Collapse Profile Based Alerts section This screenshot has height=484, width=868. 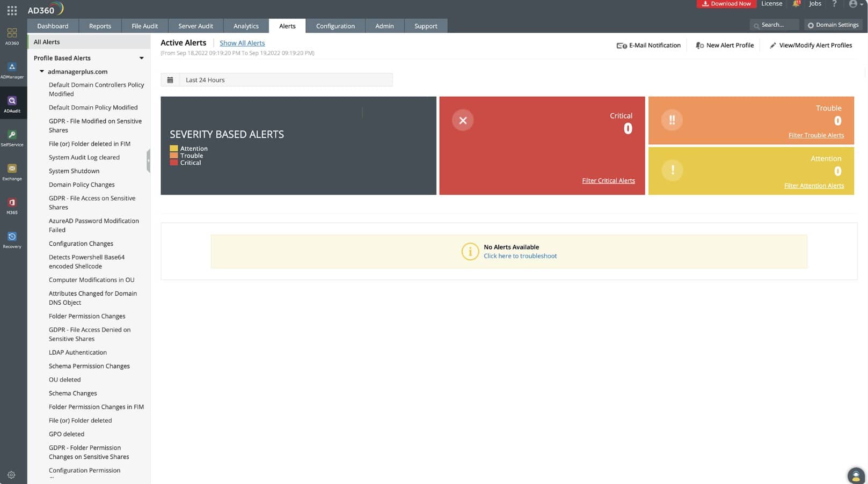142,58
